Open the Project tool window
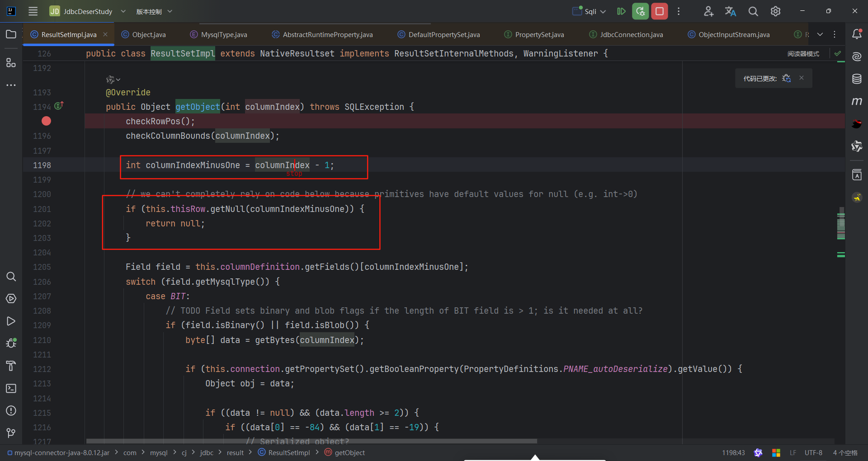 tap(11, 34)
